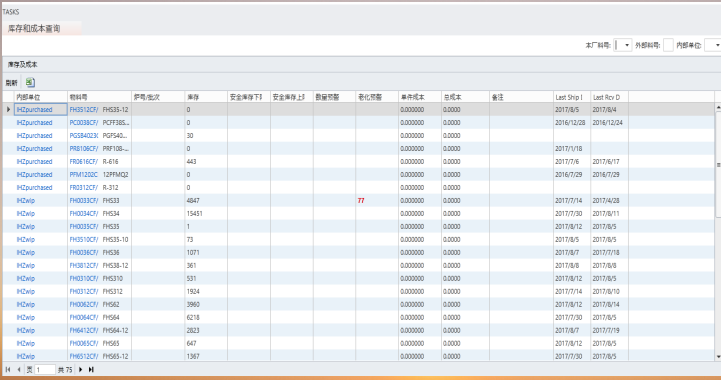Open the FH0033CF/ material link
The image size is (721, 380).
click(84, 201)
